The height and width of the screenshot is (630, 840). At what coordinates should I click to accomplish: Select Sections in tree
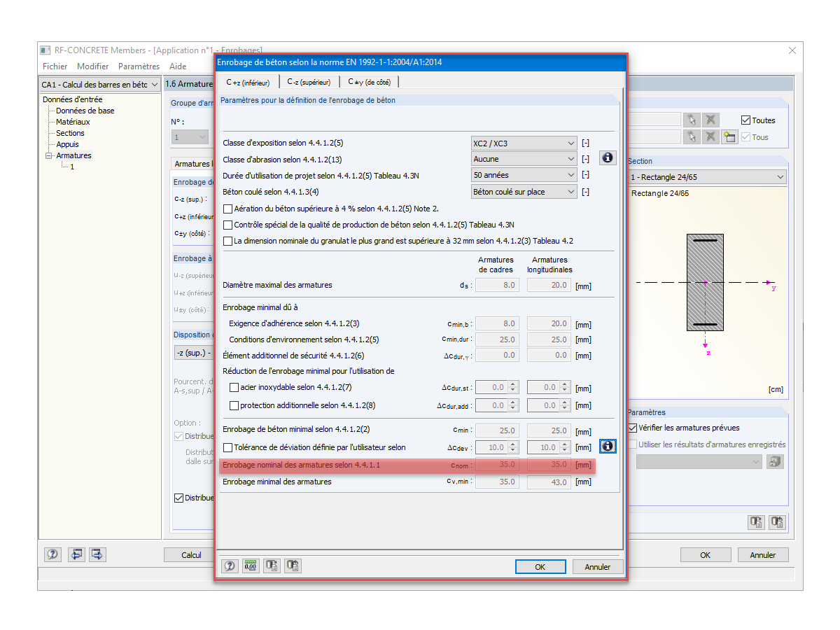tap(70, 133)
